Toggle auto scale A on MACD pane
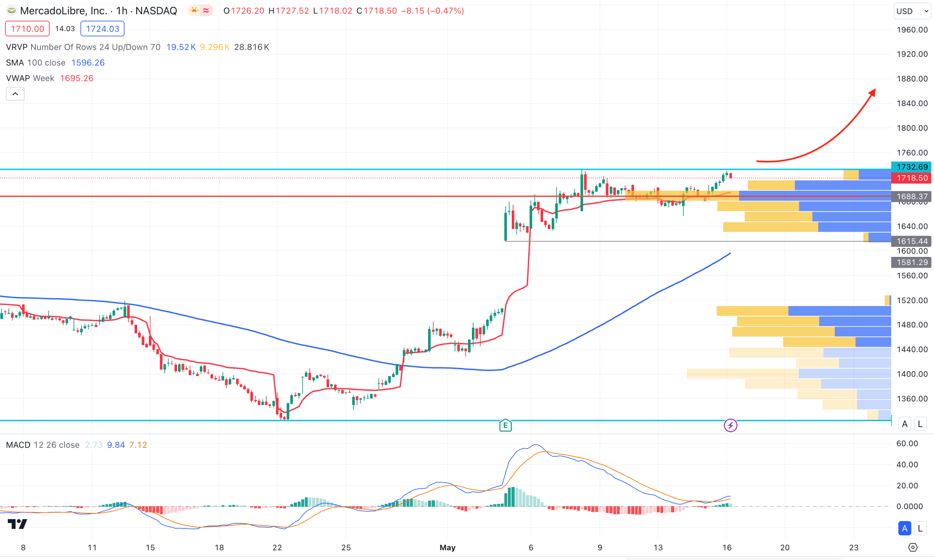 [x=905, y=528]
